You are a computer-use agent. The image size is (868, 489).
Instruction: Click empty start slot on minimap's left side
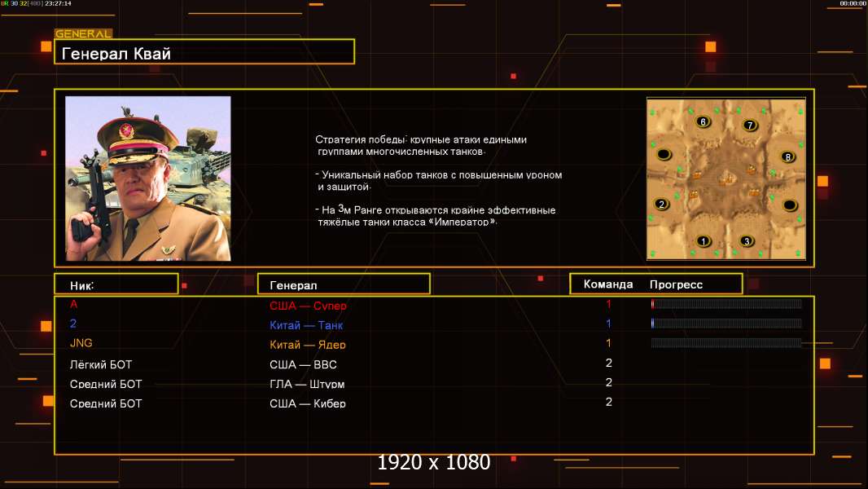(x=664, y=154)
